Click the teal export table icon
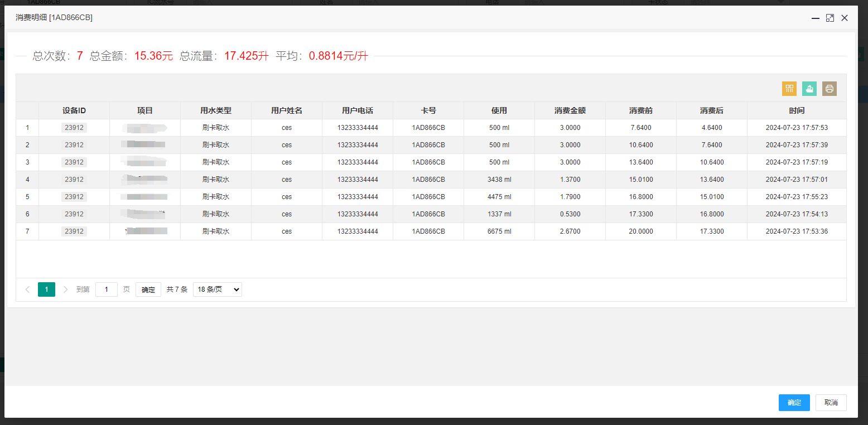This screenshot has width=868, height=425. (x=809, y=89)
